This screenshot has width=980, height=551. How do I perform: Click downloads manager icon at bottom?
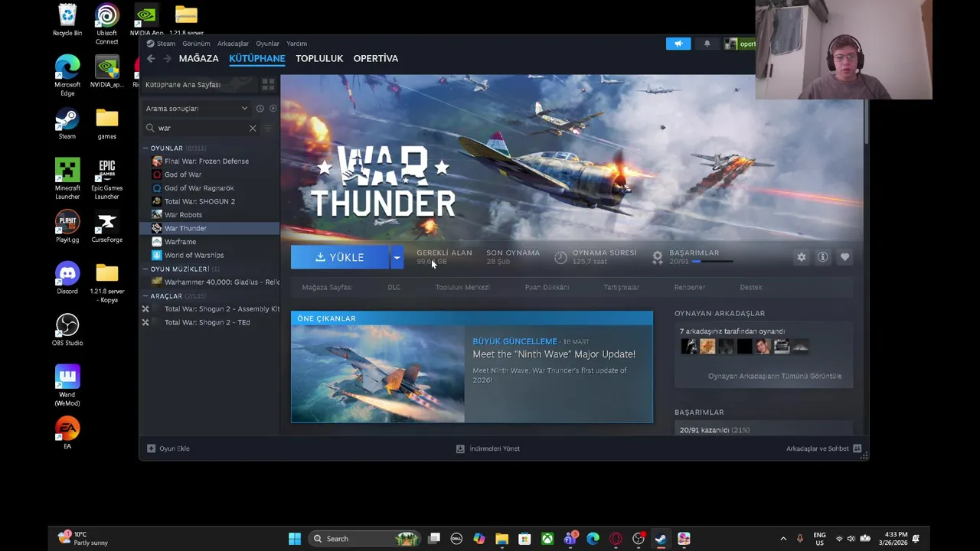coord(460,448)
